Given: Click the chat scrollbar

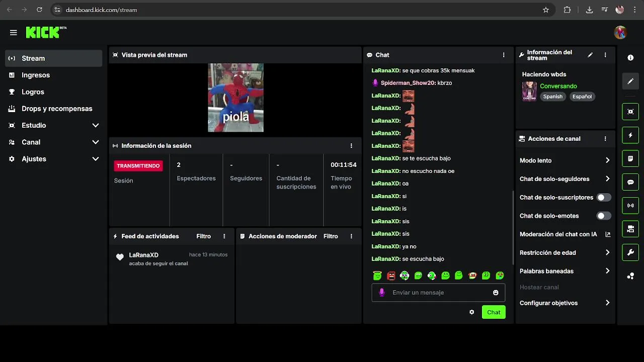Looking at the screenshot, I should (x=513, y=227).
